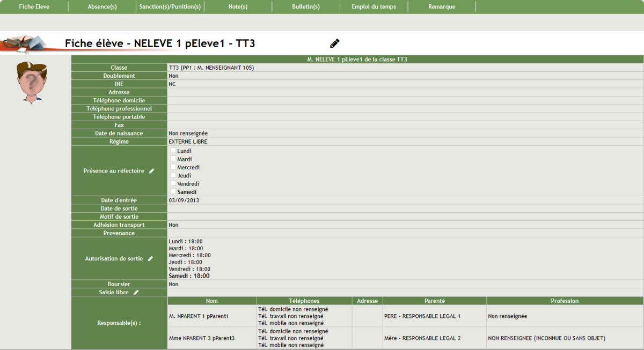Open the Saisie libre edit pencil
Viewport: 644px width, 350px height.
[136, 292]
